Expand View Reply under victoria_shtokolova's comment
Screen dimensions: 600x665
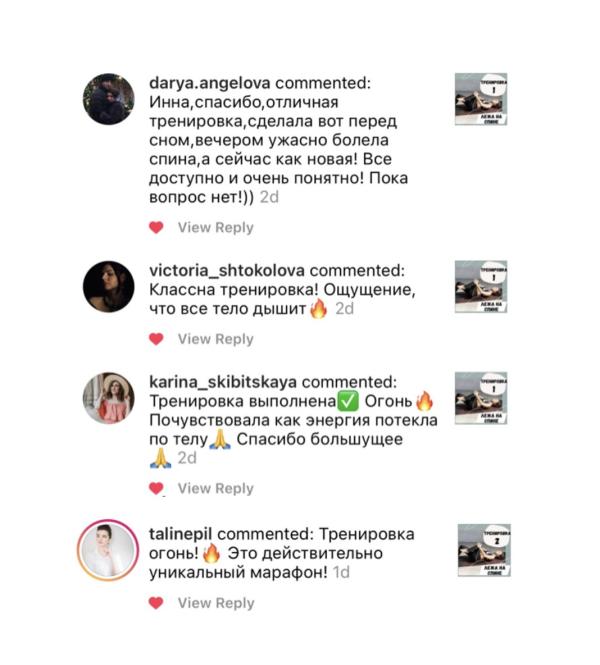point(215,339)
